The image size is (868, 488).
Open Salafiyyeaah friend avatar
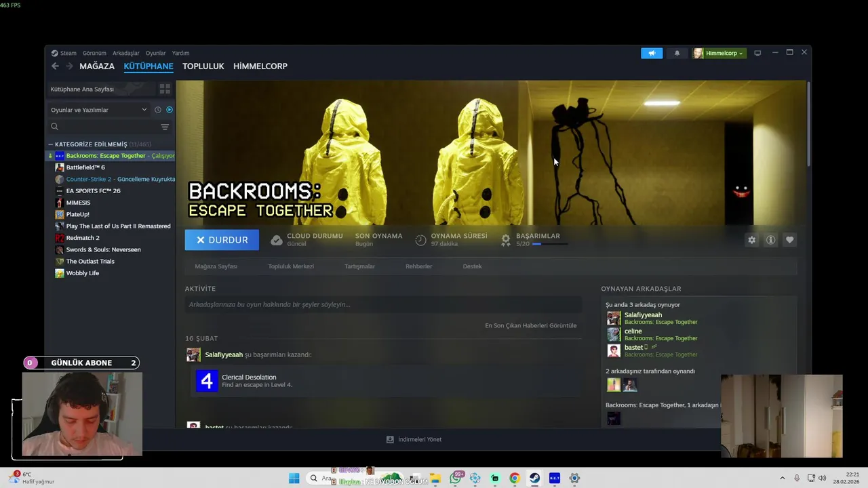(x=613, y=318)
